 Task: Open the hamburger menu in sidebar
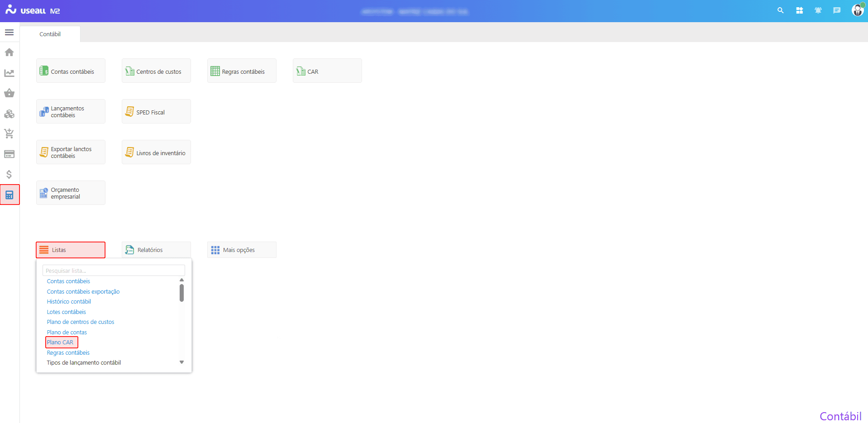[9, 33]
